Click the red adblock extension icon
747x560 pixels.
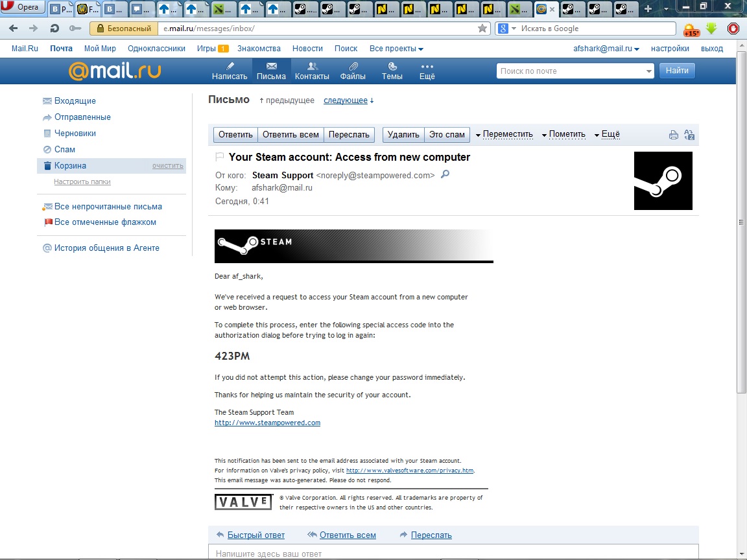point(733,29)
